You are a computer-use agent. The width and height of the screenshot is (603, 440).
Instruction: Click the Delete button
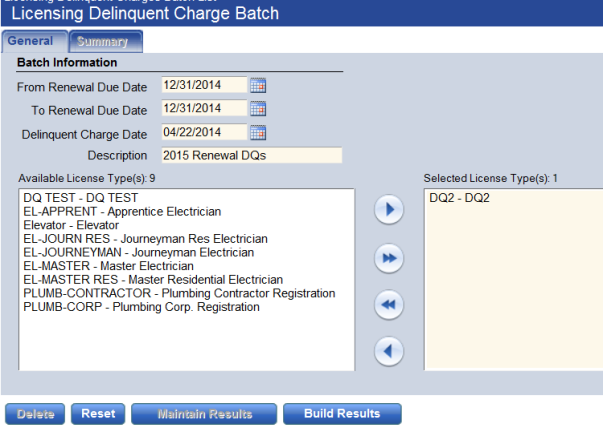(37, 414)
